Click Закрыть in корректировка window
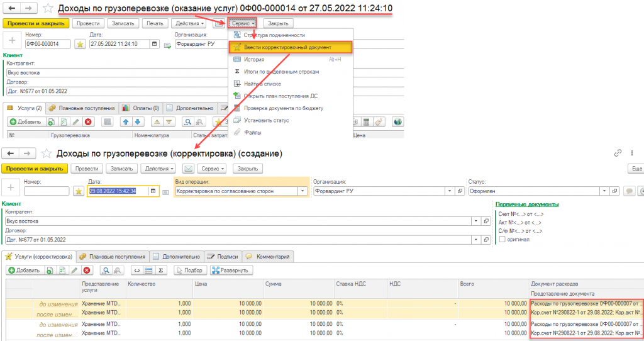Image resolution: width=644 pixels, height=341 pixels. (248, 169)
